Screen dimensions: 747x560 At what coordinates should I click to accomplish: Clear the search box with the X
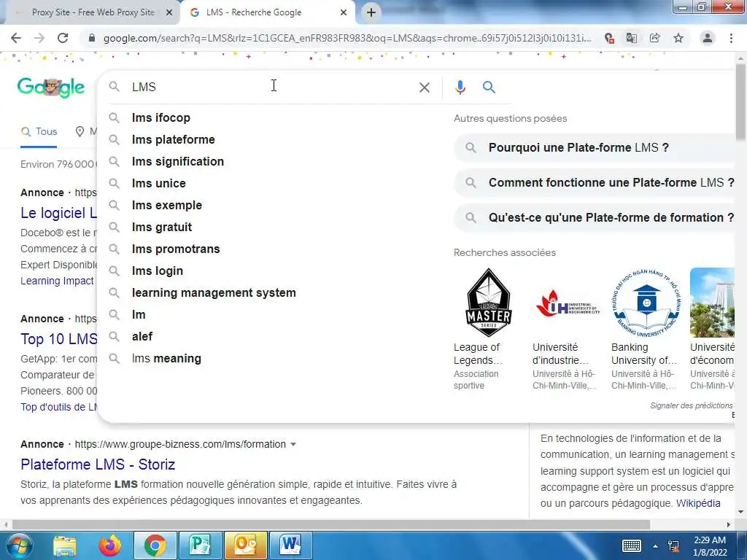tap(425, 87)
